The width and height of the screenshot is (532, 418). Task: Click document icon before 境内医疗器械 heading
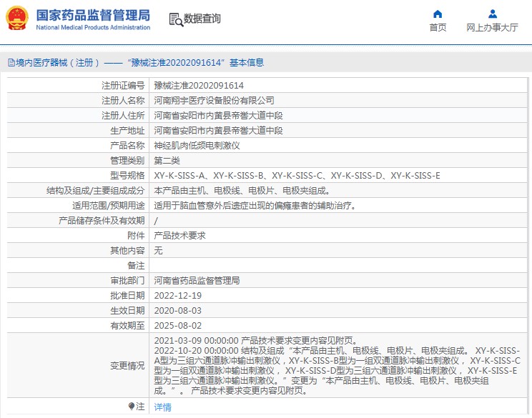(x=11, y=63)
